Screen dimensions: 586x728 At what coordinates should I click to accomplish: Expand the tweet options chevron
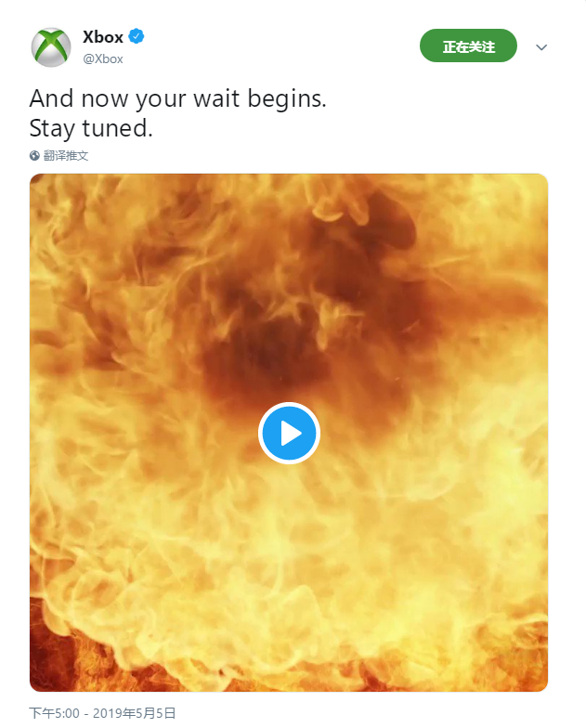(541, 46)
